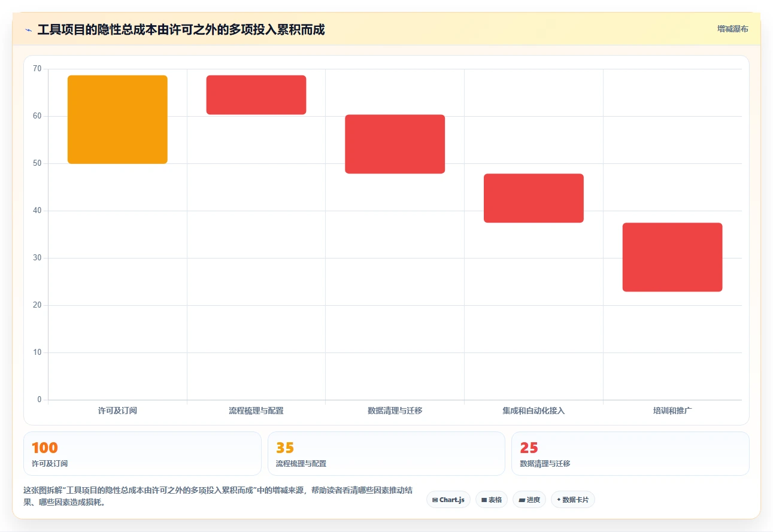The height and width of the screenshot is (532, 773).
Task: Click the 进度 tag chip
Action: click(x=529, y=500)
